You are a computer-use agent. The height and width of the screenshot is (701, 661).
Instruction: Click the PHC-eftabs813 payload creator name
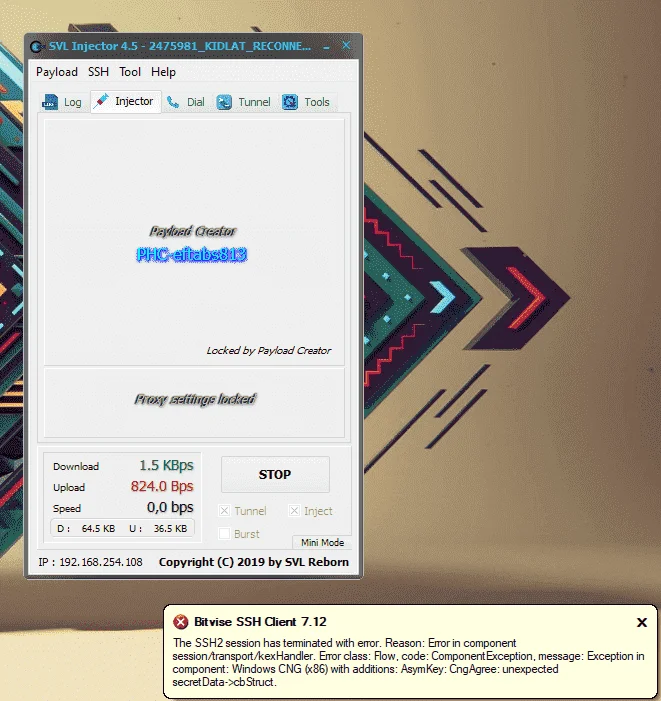(x=192, y=254)
